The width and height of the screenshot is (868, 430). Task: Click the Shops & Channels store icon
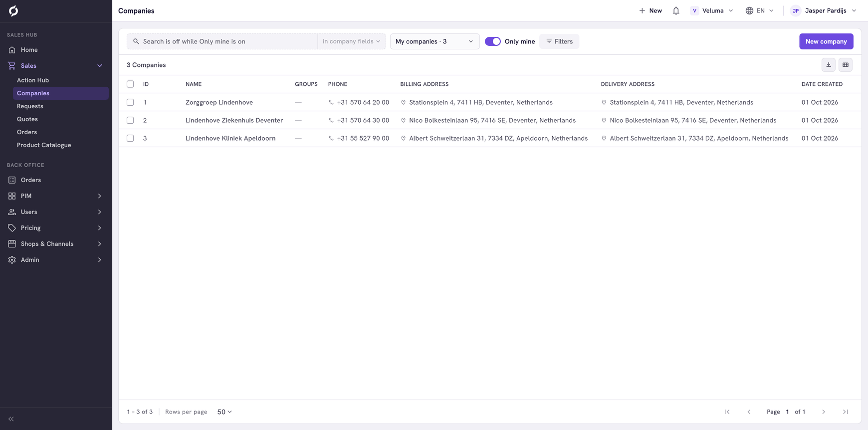(x=12, y=244)
